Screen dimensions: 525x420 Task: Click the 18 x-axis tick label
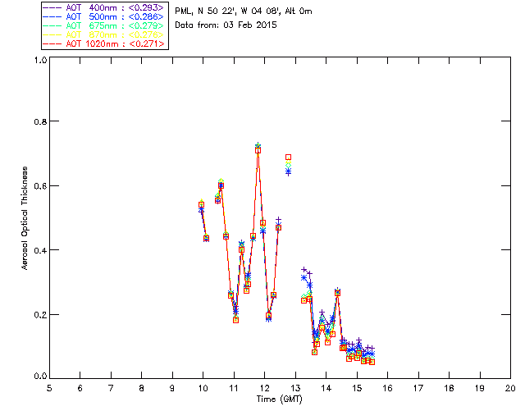[x=449, y=388]
